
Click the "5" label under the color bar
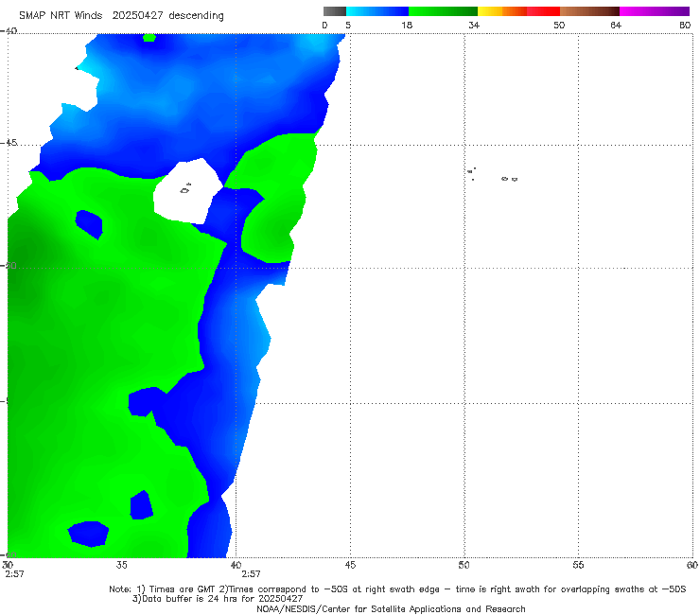click(348, 26)
